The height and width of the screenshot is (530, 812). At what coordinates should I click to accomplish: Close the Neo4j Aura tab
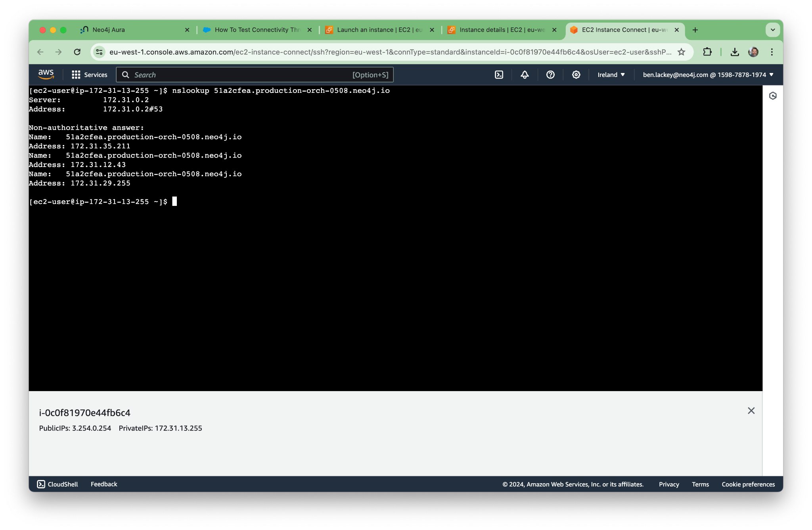(x=187, y=30)
